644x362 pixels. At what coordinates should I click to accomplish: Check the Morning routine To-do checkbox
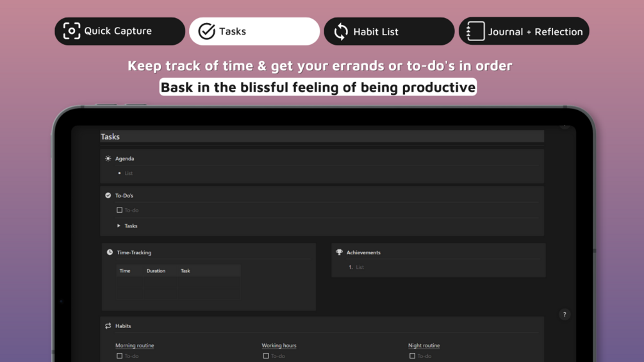tap(120, 356)
